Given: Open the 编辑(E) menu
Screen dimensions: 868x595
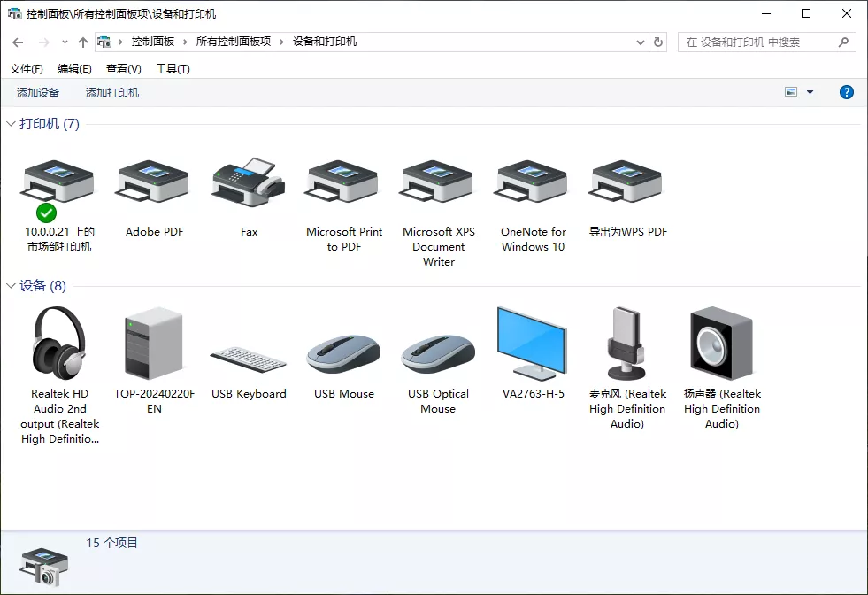Looking at the screenshot, I should [x=74, y=69].
